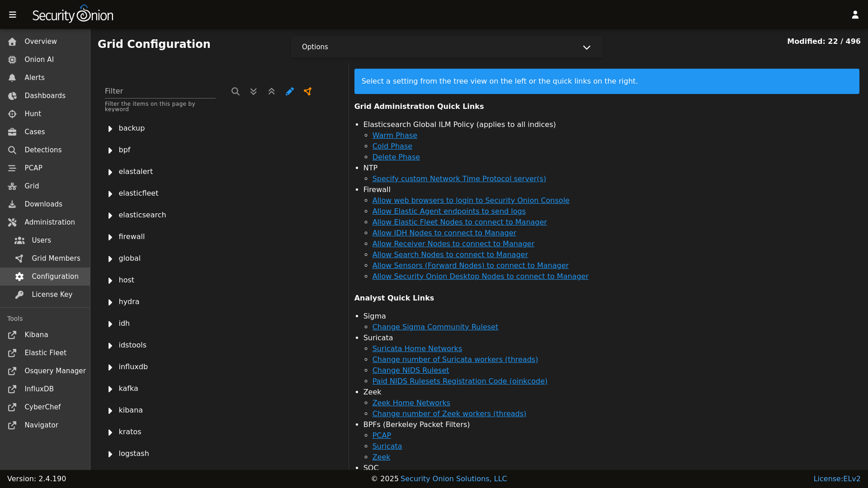Image resolution: width=868 pixels, height=488 pixels.
Task: Click inside the Filter input field
Action: pyautogui.click(x=160, y=91)
